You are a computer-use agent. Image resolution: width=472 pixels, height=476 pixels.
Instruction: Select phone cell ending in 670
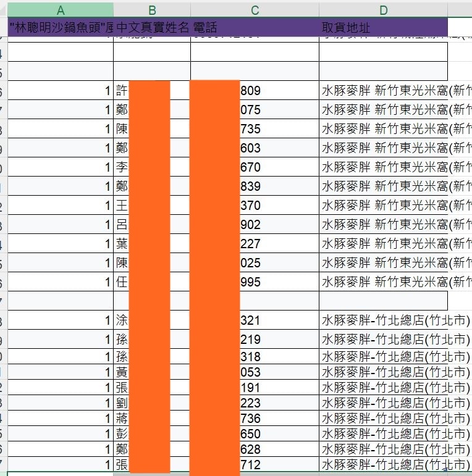[255, 167]
